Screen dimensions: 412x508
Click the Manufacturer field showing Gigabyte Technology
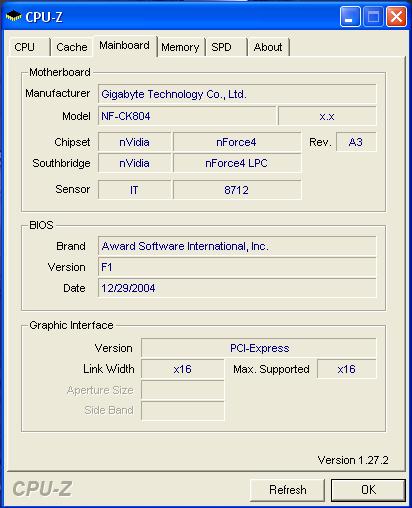237,94
